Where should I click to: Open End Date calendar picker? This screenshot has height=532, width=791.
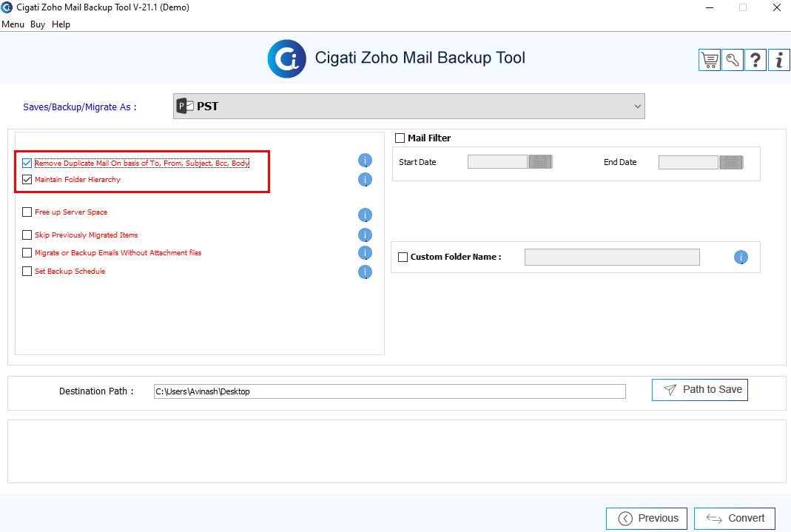731,162
